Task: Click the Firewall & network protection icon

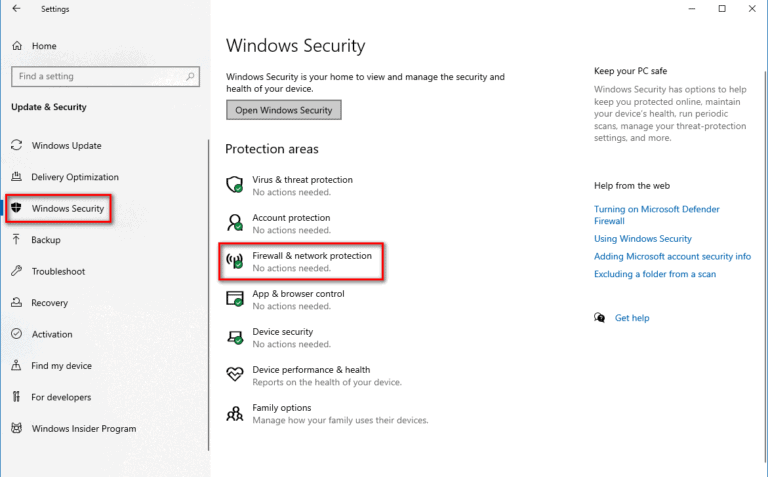Action: coord(235,262)
